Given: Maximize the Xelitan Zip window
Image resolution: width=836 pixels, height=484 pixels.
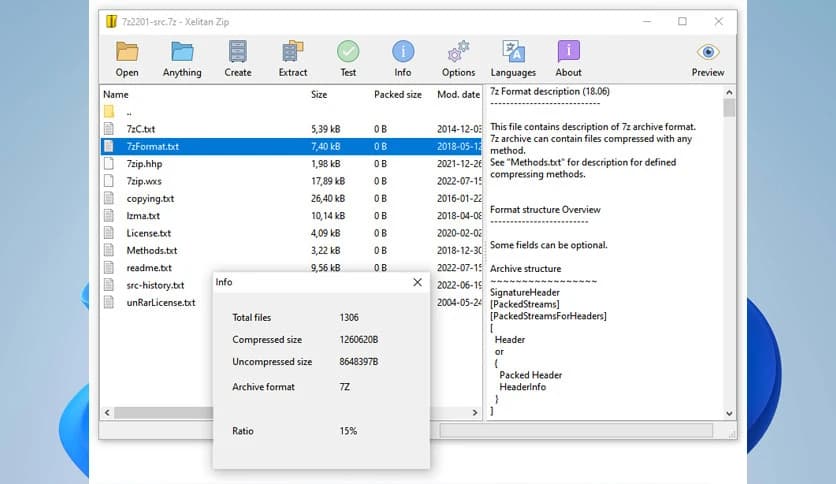Looking at the screenshot, I should 682,21.
